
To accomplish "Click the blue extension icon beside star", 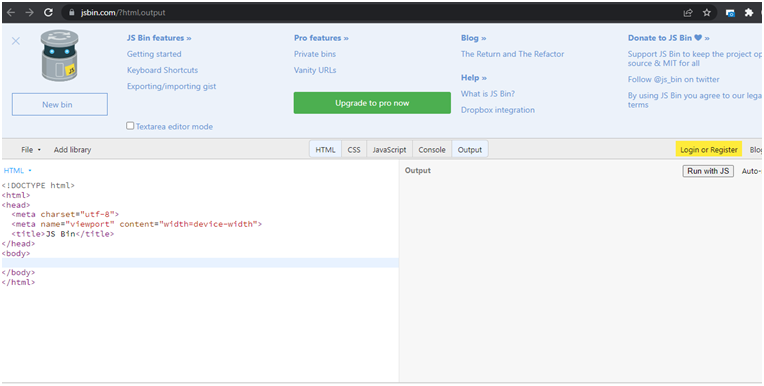I will (730, 13).
